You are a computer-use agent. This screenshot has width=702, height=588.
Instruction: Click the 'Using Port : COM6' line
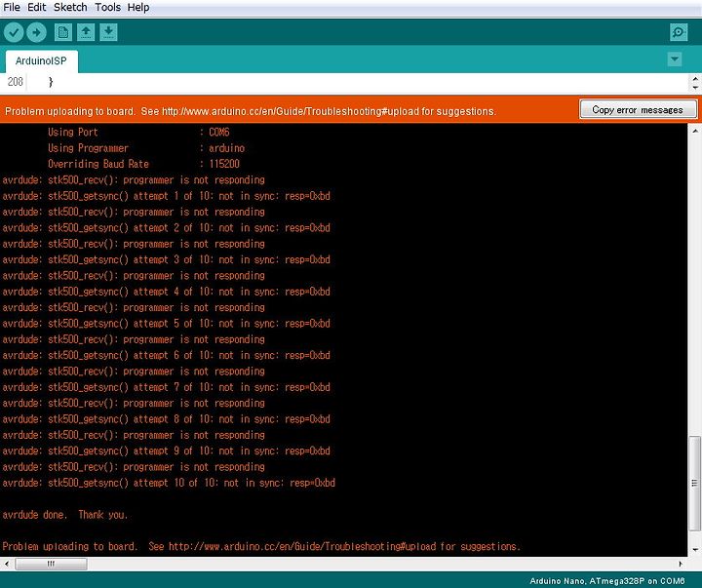click(138, 132)
